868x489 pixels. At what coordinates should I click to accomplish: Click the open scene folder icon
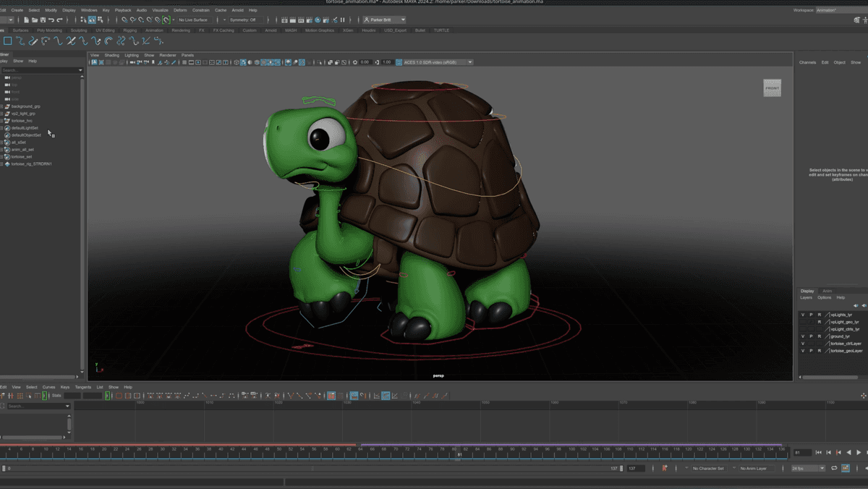coord(34,20)
